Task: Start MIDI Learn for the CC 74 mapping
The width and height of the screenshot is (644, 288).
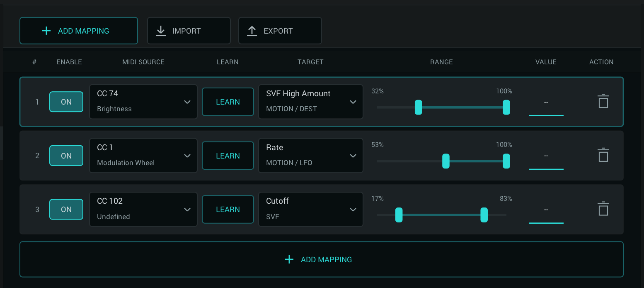Action: click(x=228, y=102)
